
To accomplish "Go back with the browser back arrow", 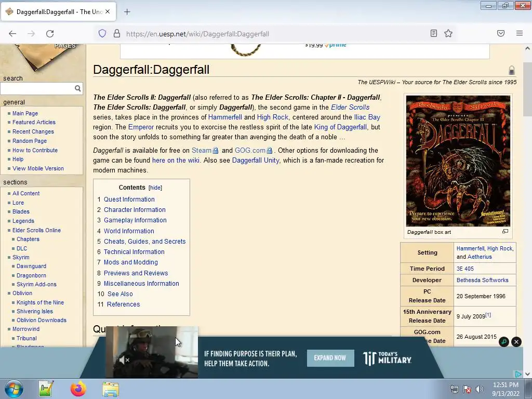I will point(12,34).
